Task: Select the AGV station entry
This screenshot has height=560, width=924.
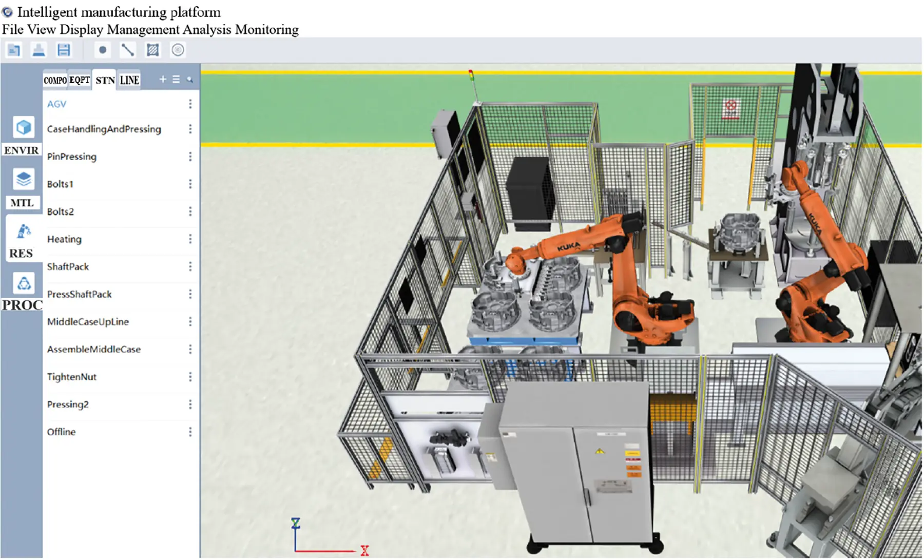Action: click(x=56, y=104)
